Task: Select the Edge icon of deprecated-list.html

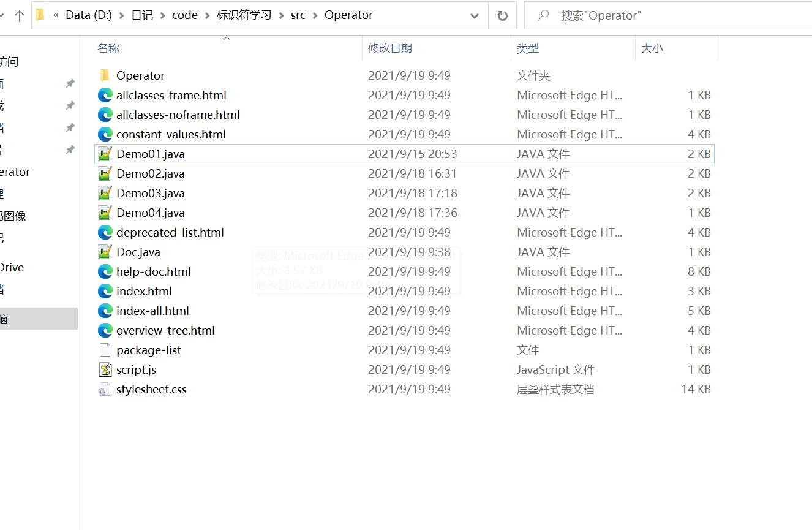Action: (x=105, y=232)
